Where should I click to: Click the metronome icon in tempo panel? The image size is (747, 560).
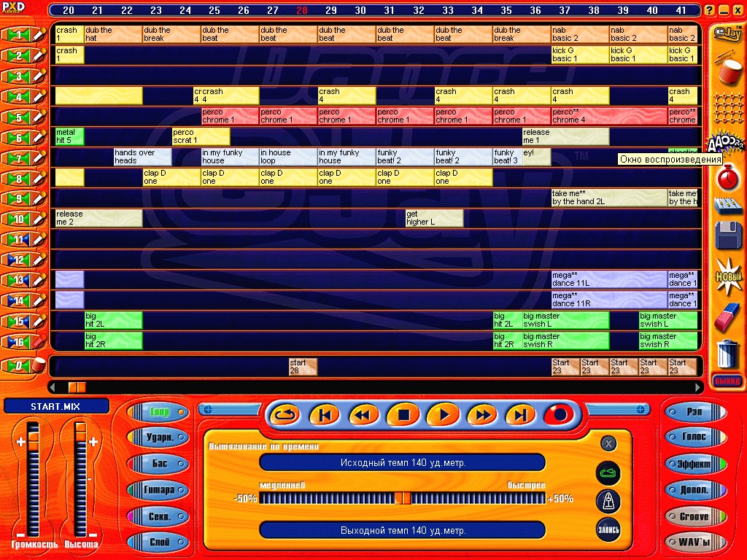[x=608, y=501]
